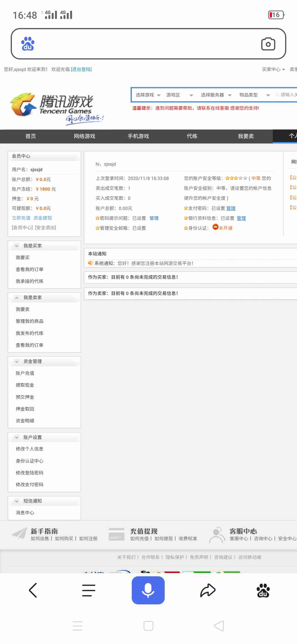Click 如何出售 footer link

click(40, 539)
